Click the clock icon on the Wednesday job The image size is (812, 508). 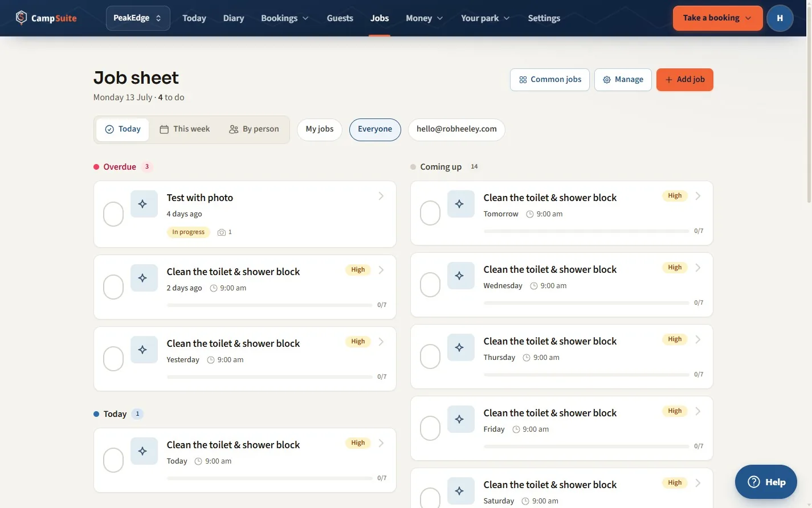tap(534, 286)
